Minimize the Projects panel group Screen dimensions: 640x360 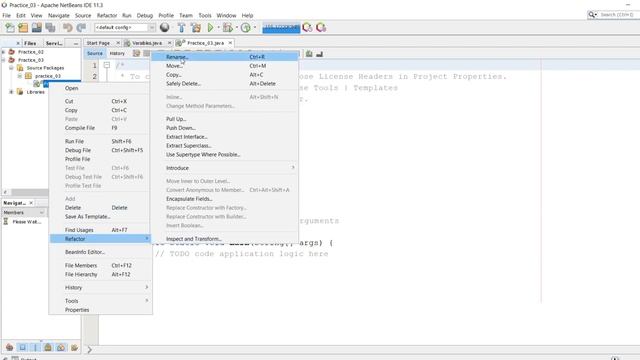pyautogui.click(x=76, y=43)
